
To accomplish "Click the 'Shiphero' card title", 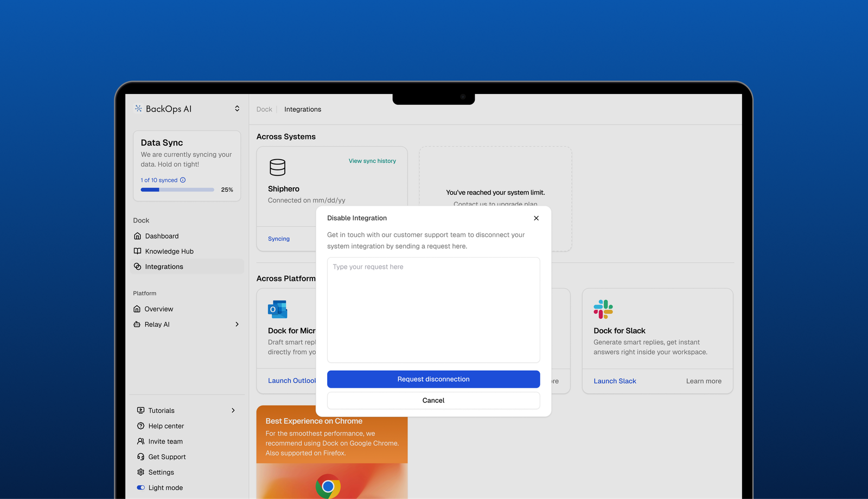I will point(284,189).
